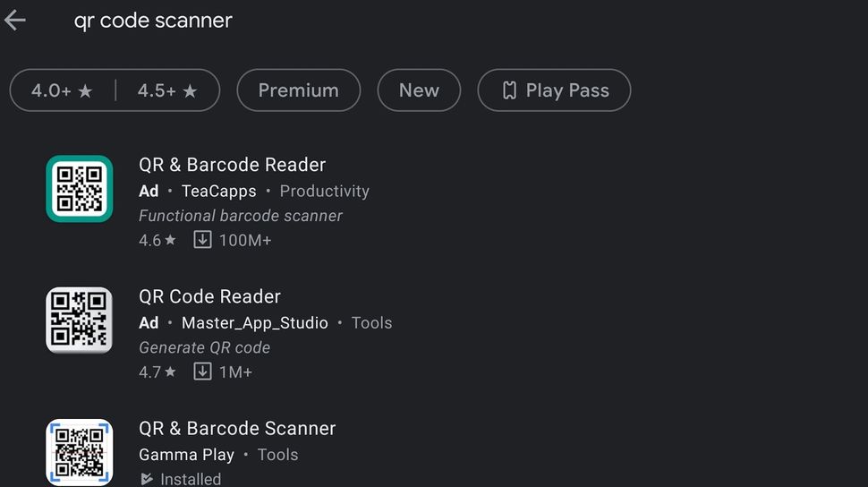This screenshot has height=487, width=868.
Task: Enable the New filter chip
Action: [x=419, y=90]
